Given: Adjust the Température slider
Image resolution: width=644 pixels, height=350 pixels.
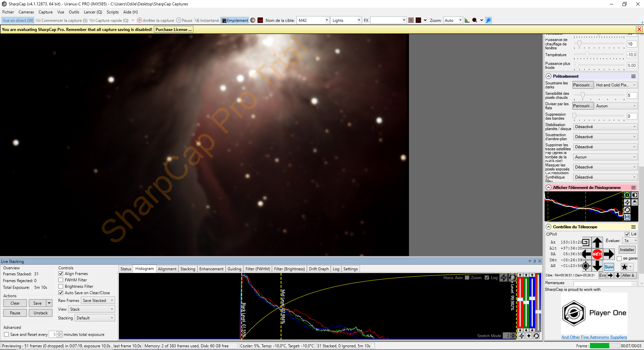Looking at the screenshot, I should [599, 54].
